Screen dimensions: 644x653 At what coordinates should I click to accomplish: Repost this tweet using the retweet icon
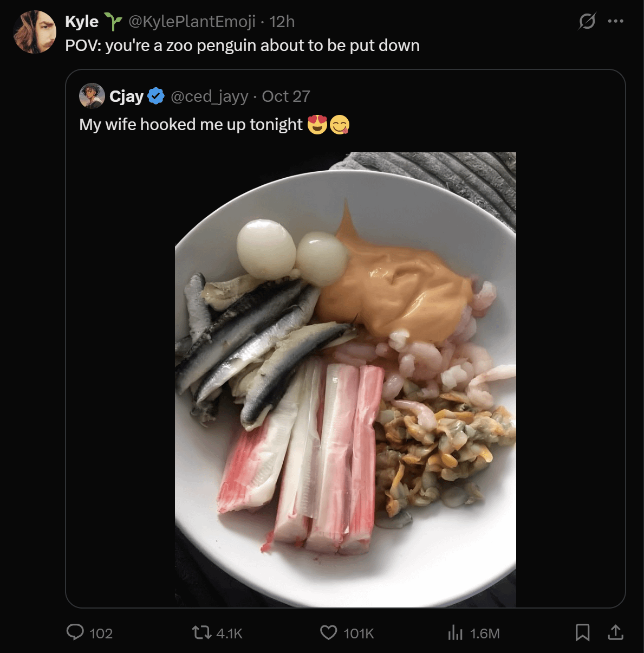201,632
